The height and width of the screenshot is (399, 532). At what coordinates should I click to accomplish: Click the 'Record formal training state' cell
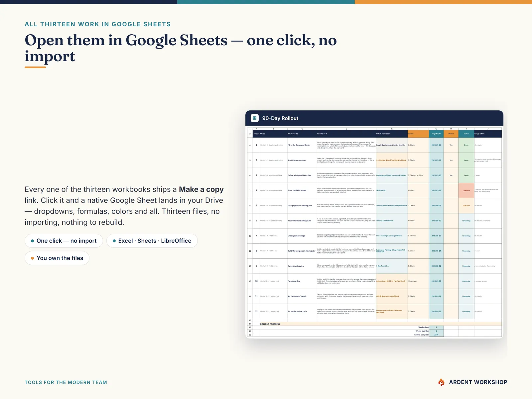click(x=302, y=221)
